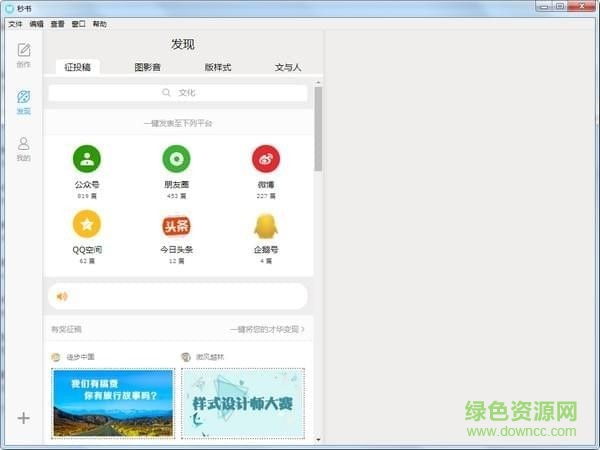Image resolution: width=600 pixels, height=450 pixels.
Task: Select the 发现 (Discover) sidebar icon
Action: (23, 98)
